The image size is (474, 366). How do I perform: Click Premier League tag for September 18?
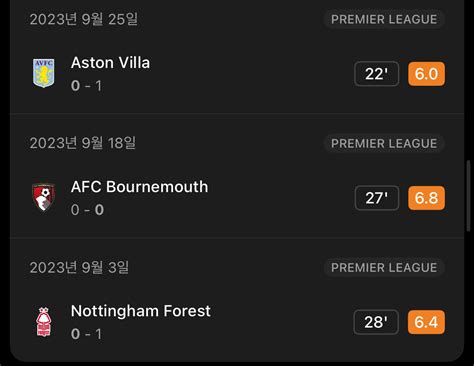384,143
